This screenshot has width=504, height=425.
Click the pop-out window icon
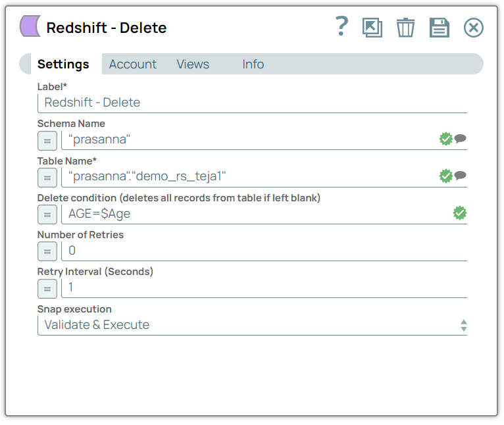(x=372, y=28)
